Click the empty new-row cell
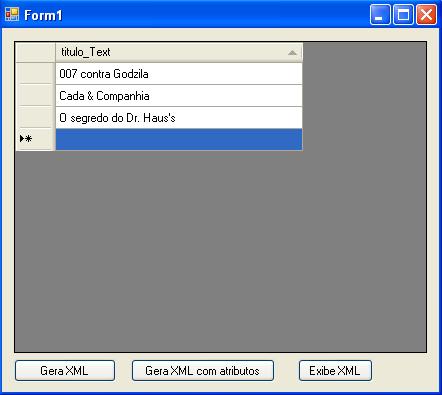Viewport: 442px width, 395px height. coord(179,140)
